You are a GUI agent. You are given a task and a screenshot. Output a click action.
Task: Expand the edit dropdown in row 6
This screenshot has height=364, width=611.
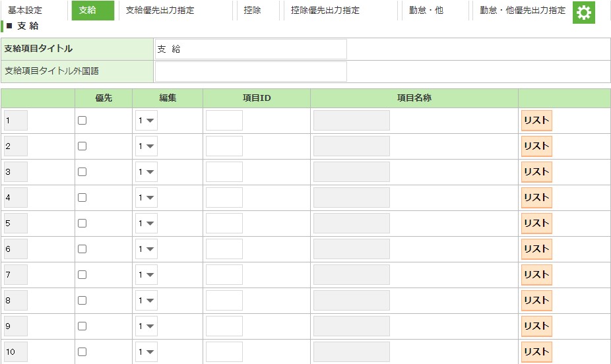(x=146, y=249)
